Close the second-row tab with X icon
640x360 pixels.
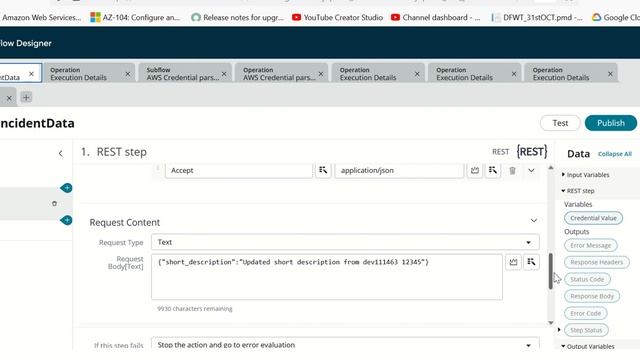click(x=9, y=98)
